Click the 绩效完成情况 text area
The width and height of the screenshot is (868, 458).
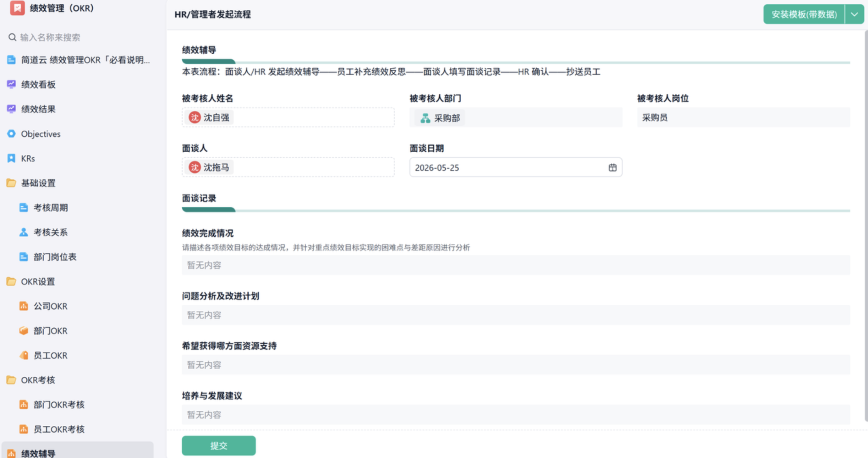(516, 265)
